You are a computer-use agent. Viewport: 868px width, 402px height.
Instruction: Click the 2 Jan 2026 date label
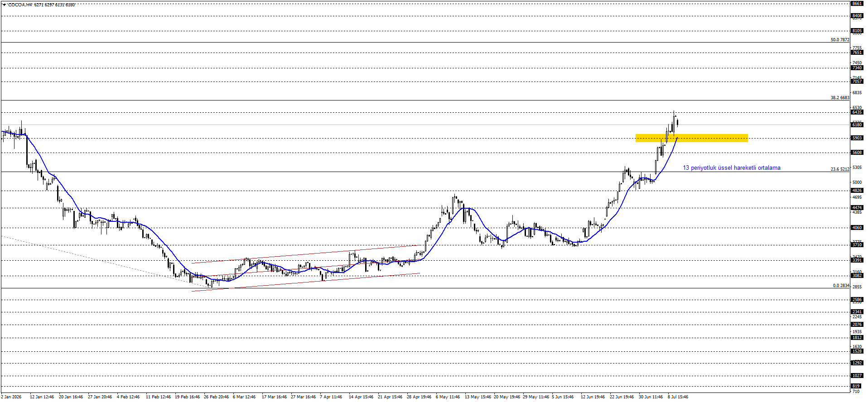11,397
